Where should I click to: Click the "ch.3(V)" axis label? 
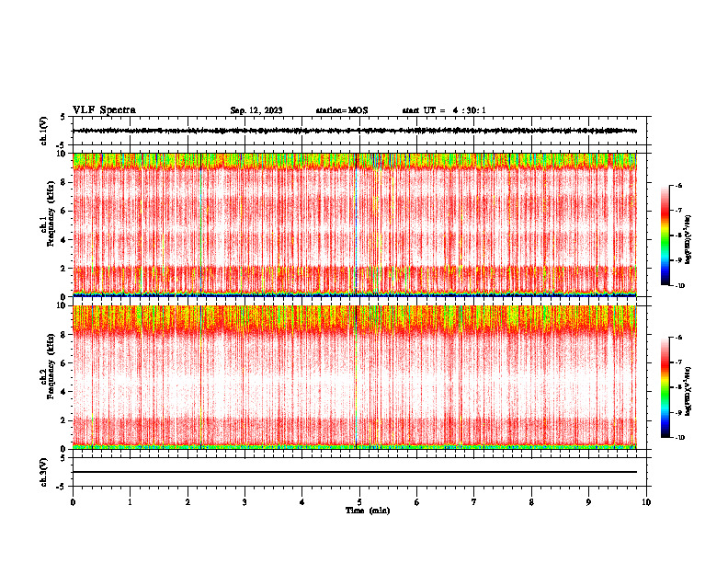(44, 472)
